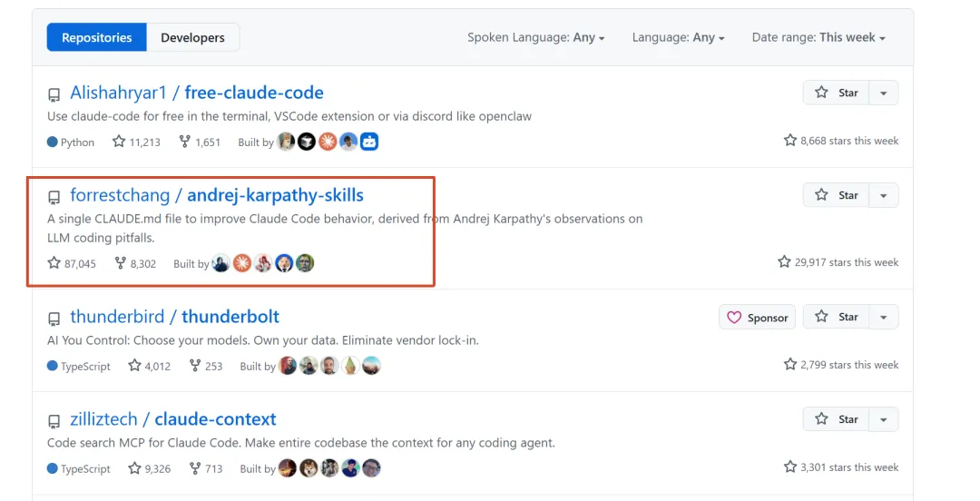Viewport: 980px width, 501px height.
Task: View free-claude-code stargazers count 11,213
Action: coord(136,142)
